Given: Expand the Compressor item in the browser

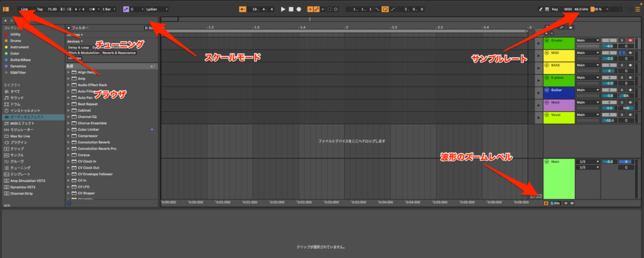Looking at the screenshot, I should pyautogui.click(x=69, y=136).
